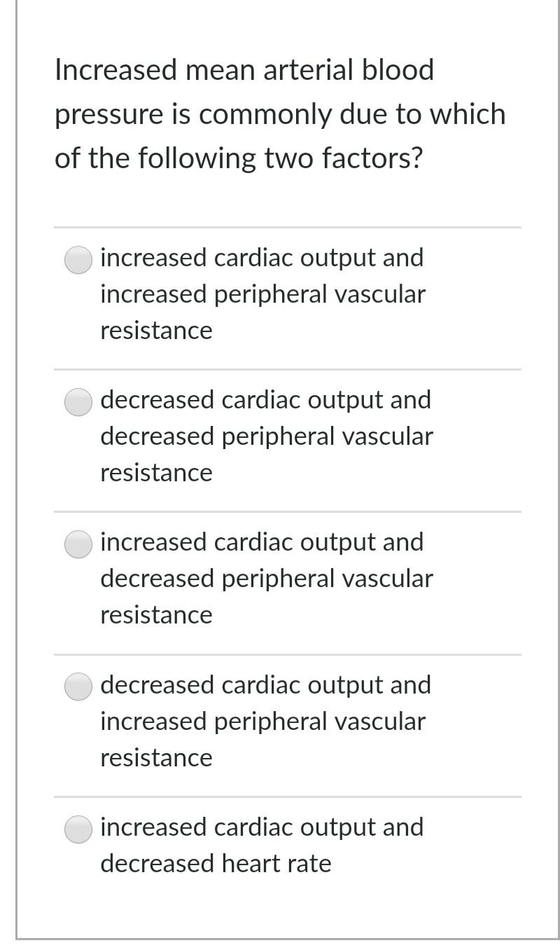
Task: Click the second answer option label
Action: coord(266,436)
